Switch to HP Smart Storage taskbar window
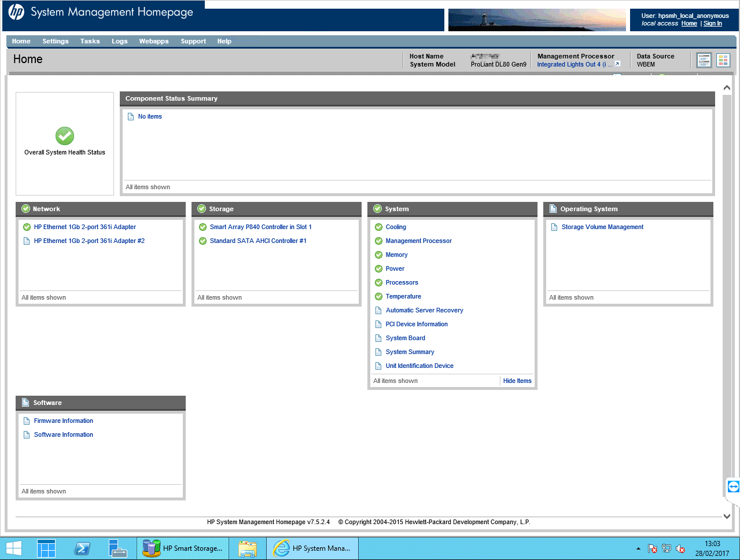The image size is (740, 560). (183, 548)
